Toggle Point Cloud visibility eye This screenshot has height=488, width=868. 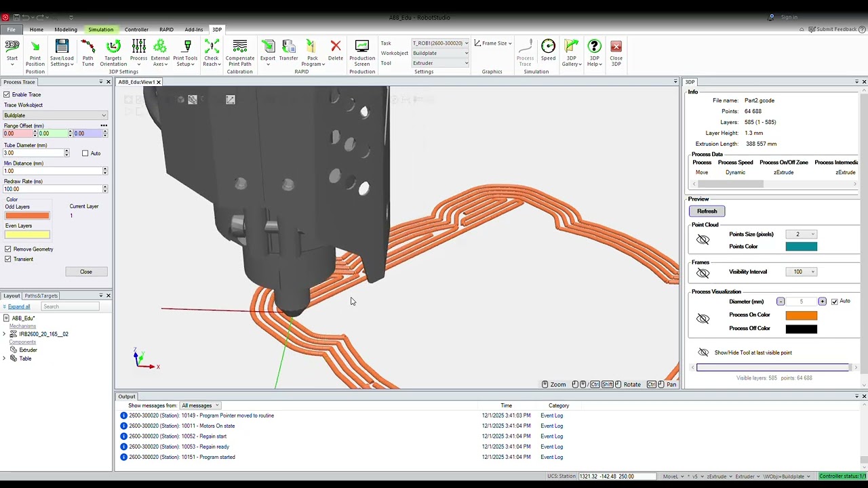coord(703,240)
